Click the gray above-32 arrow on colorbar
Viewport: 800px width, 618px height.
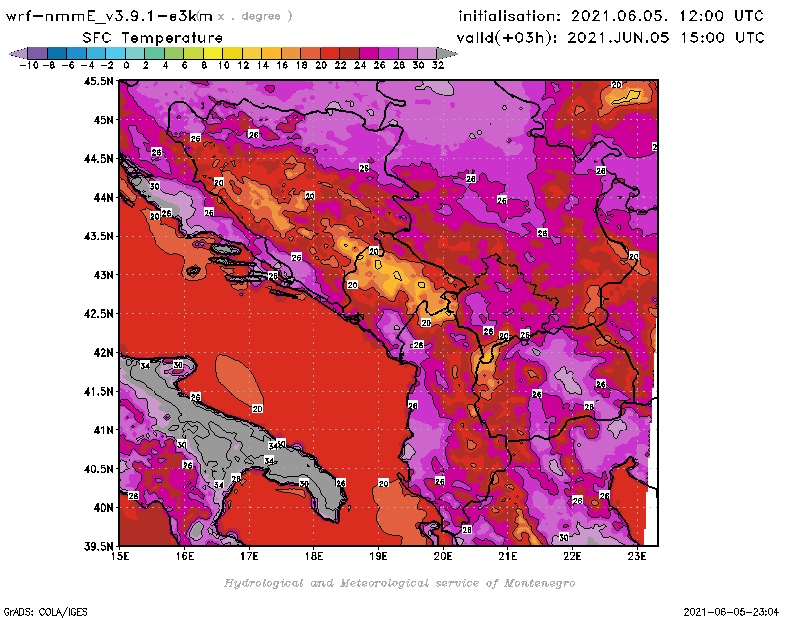[447, 53]
